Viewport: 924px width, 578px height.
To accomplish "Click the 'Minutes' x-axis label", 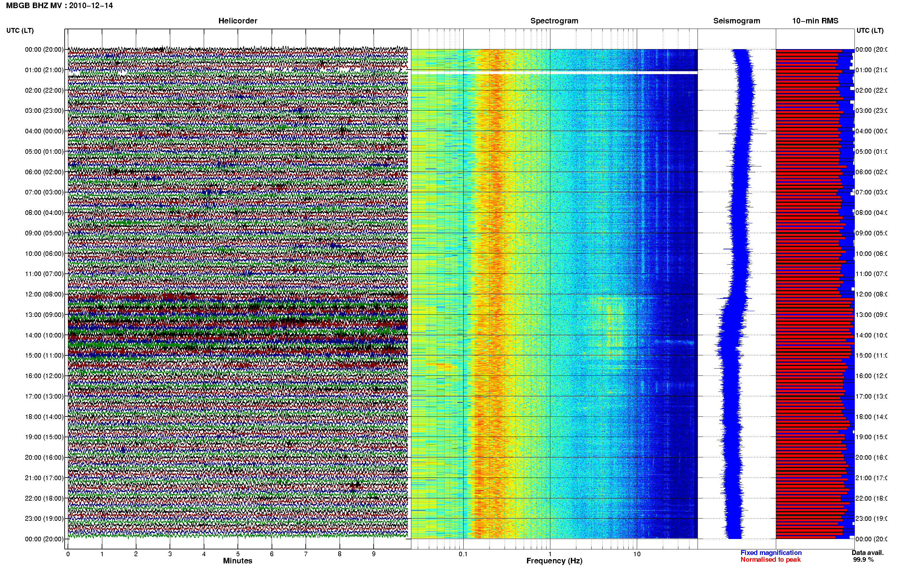I will [x=237, y=561].
